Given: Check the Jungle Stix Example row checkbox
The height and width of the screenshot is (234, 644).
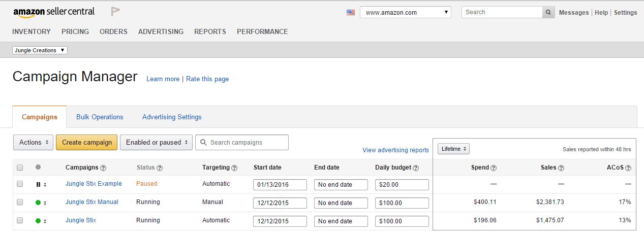Looking at the screenshot, I should click(x=20, y=184).
